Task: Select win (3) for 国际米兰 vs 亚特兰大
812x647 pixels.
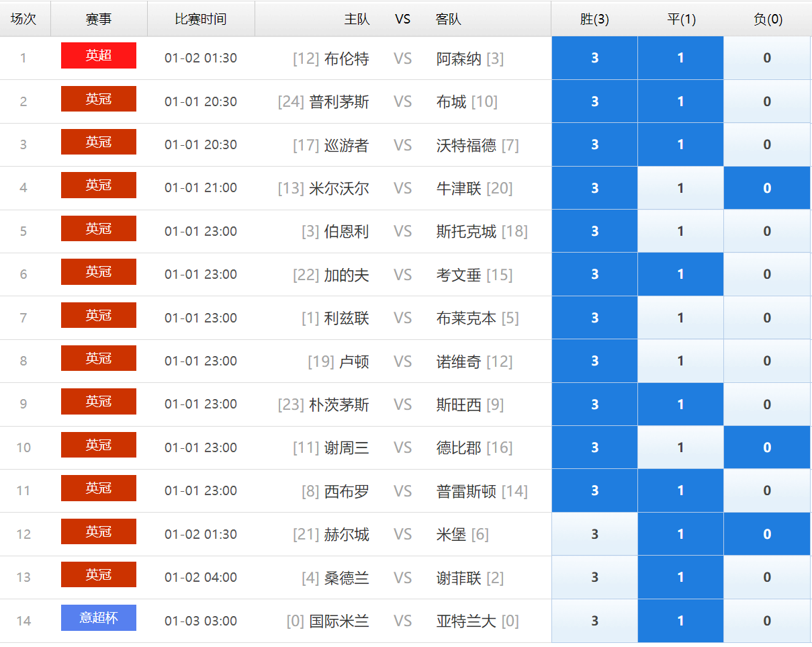Action: 594,621
